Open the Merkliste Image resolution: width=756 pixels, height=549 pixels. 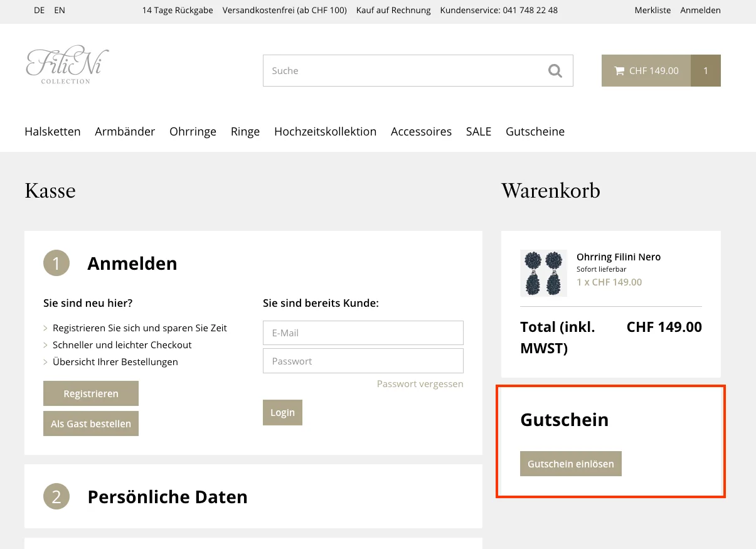coord(652,10)
